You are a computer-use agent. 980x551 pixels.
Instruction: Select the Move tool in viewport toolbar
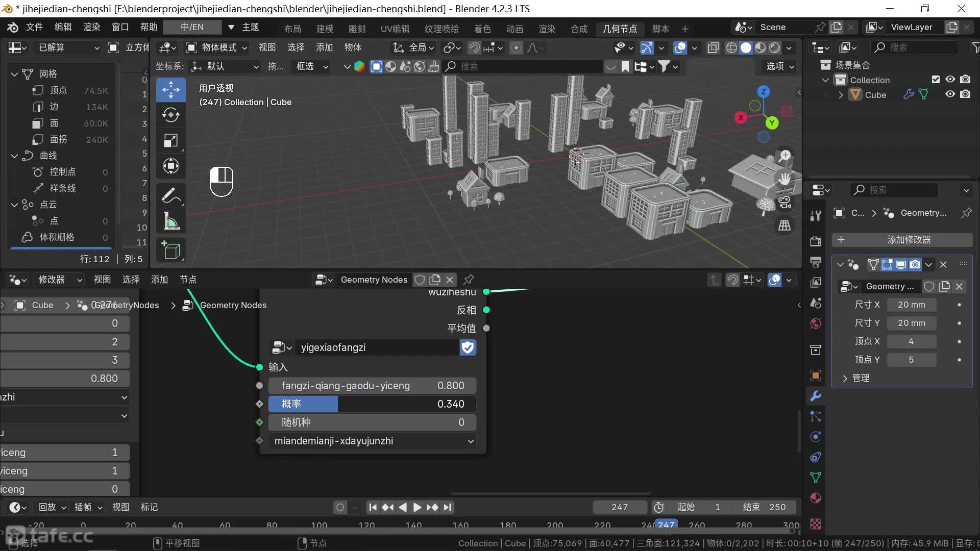coord(170,90)
